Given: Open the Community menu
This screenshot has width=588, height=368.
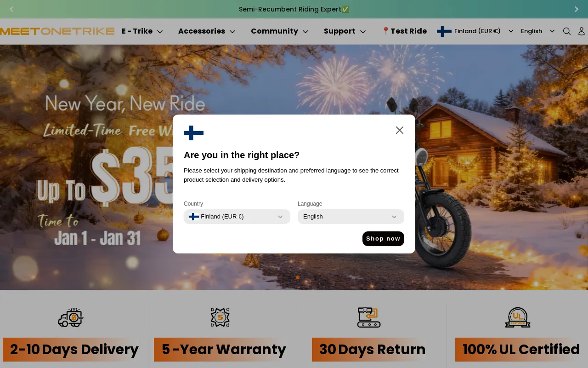Looking at the screenshot, I should 279,31.
